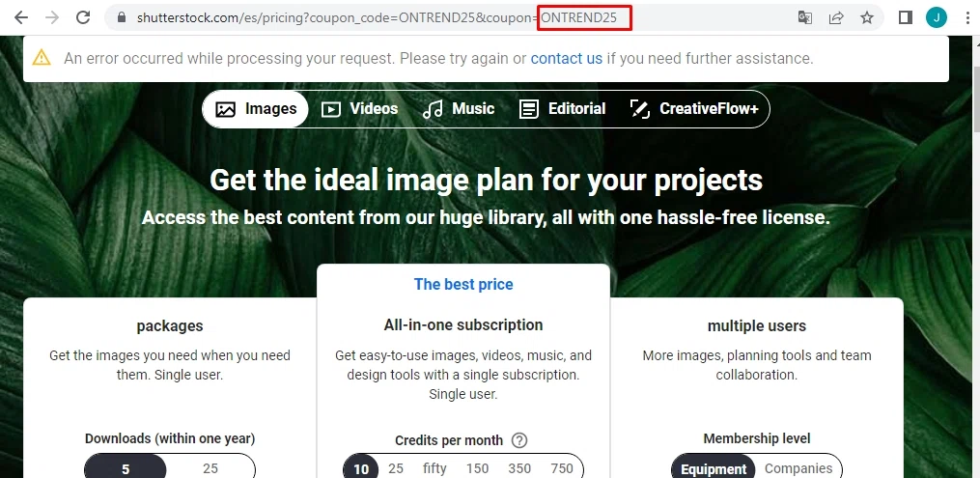
Task: Select 5 downloads package option
Action: (126, 468)
